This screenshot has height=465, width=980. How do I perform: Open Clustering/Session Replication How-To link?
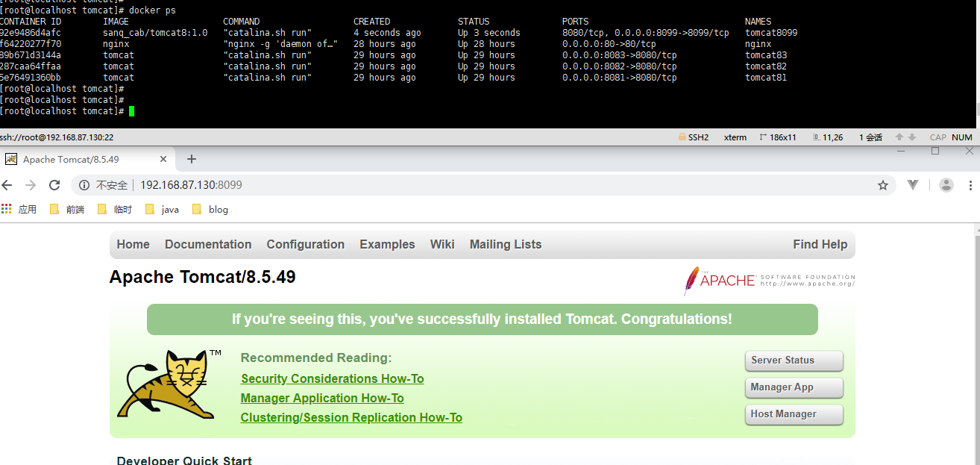click(x=351, y=417)
